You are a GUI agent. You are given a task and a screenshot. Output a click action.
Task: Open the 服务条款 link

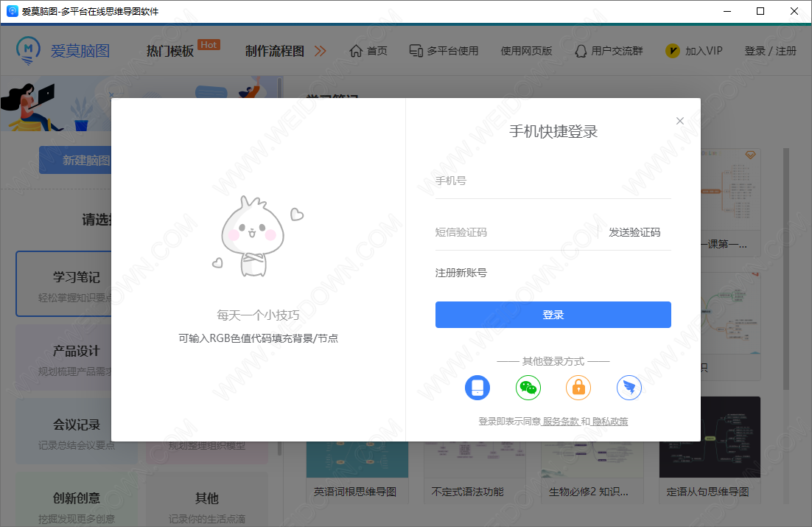(561, 422)
